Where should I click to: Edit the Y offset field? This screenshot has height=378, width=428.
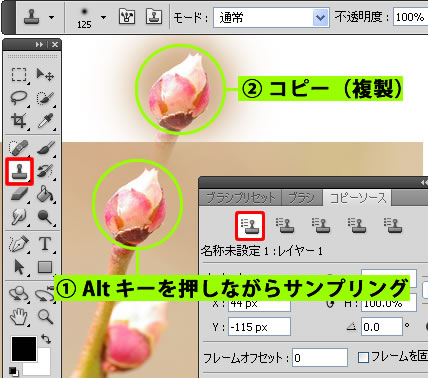[259, 327]
